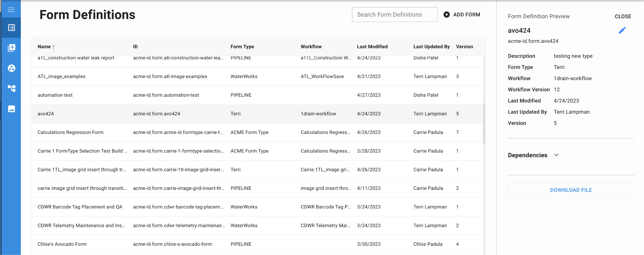Click the plus icon beside ADD FORM
The width and height of the screenshot is (644, 255).
[447, 14]
